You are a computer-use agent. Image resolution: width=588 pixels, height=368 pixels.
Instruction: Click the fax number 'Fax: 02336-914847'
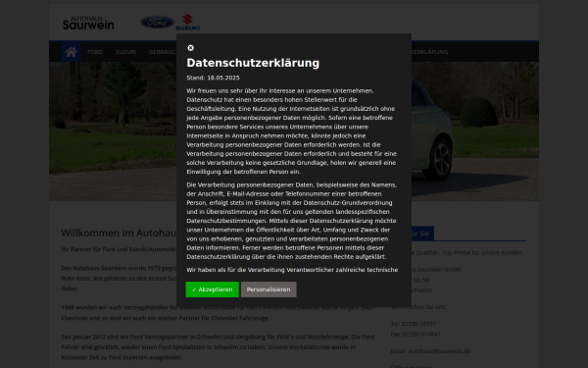416,334
